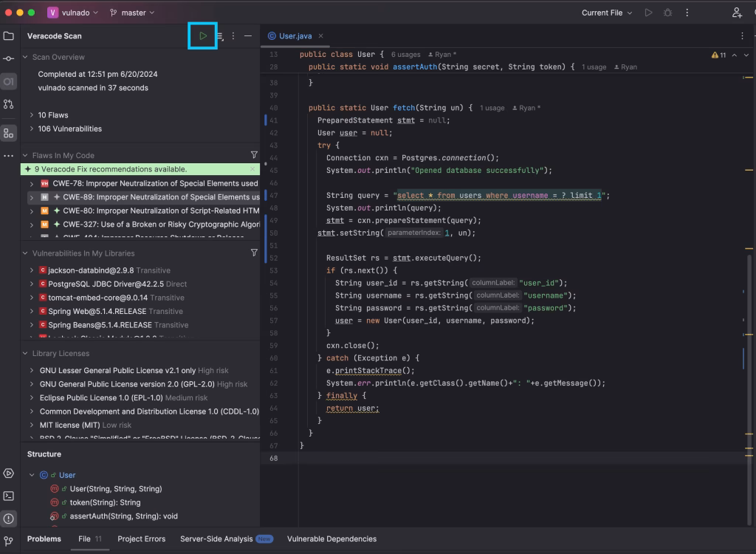Filter the Vulnerabilities In My Libraries list
Viewport: 756px width, 554px height.
(x=254, y=253)
